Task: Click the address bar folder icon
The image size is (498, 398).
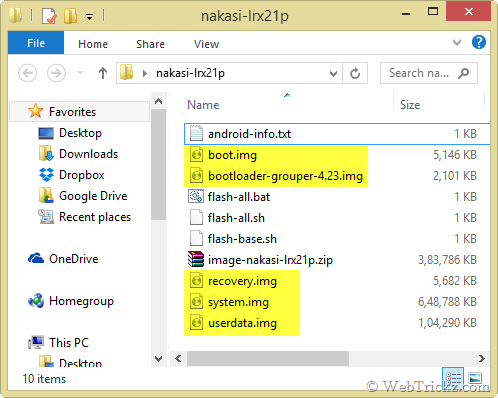Action: [x=127, y=73]
